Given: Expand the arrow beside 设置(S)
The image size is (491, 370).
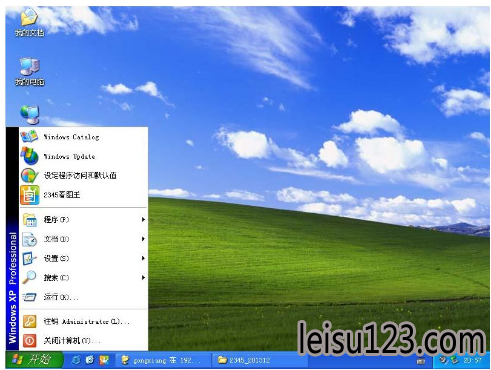Looking at the screenshot, I should pos(143,258).
